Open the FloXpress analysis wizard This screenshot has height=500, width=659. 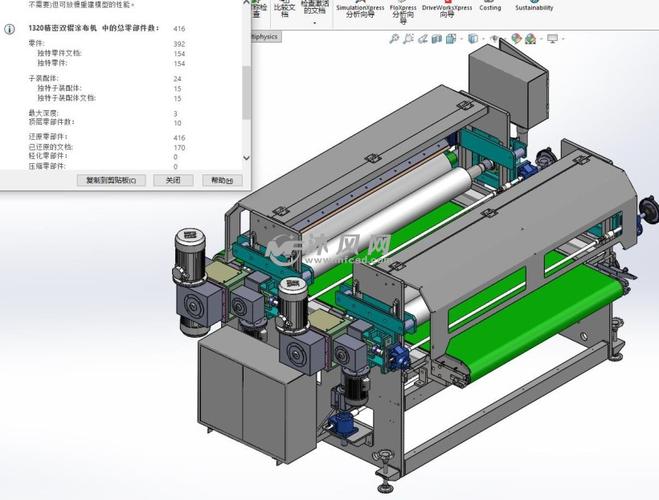tap(404, 11)
